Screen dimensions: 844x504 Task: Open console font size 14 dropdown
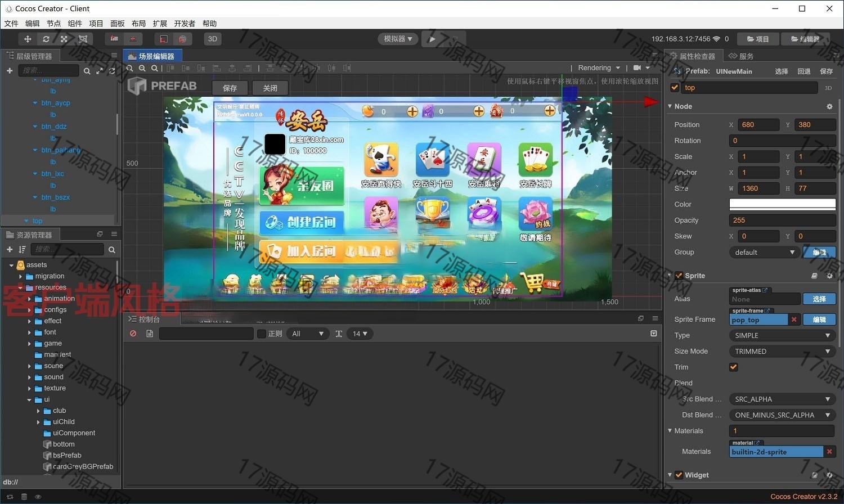point(360,334)
